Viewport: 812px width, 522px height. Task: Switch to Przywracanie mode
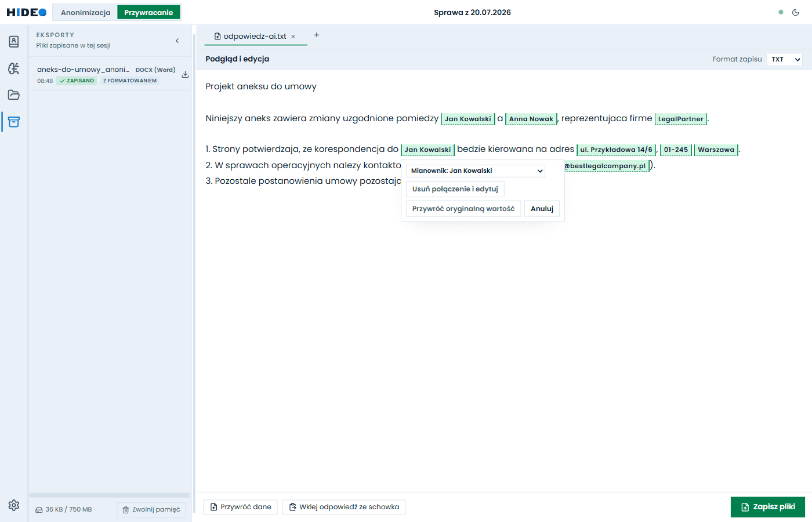point(148,12)
